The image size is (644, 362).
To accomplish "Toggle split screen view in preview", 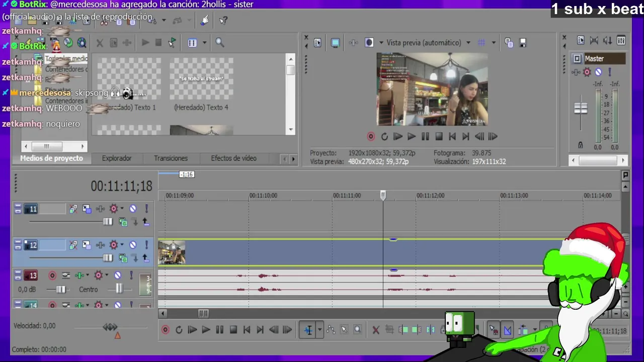I will 369,43.
